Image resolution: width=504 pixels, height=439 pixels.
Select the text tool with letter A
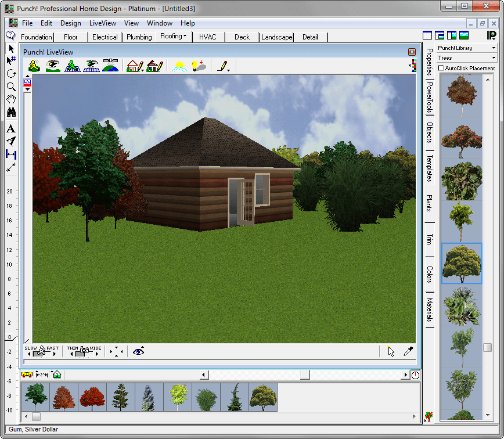pos(11,129)
